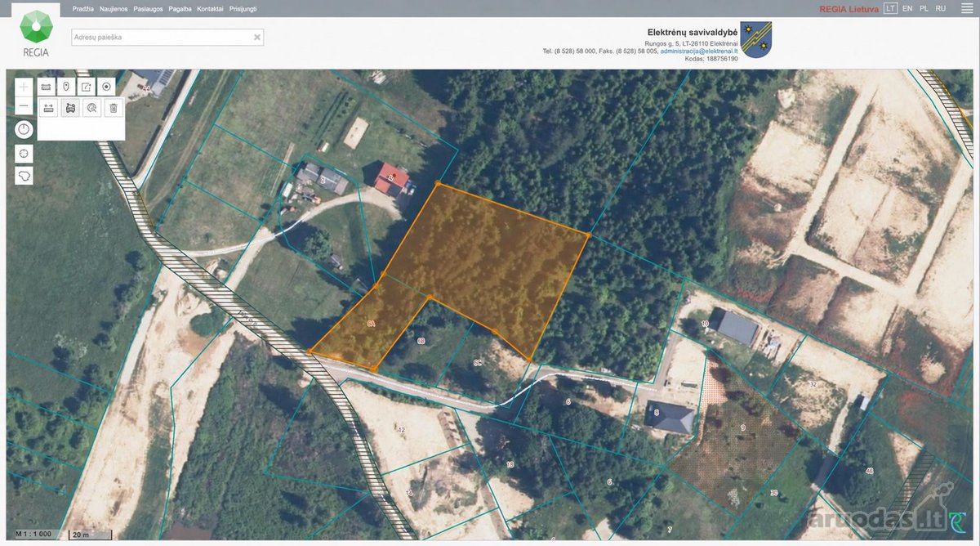The image size is (980, 546).
Task: Switch language to PL
Action: [x=924, y=8]
